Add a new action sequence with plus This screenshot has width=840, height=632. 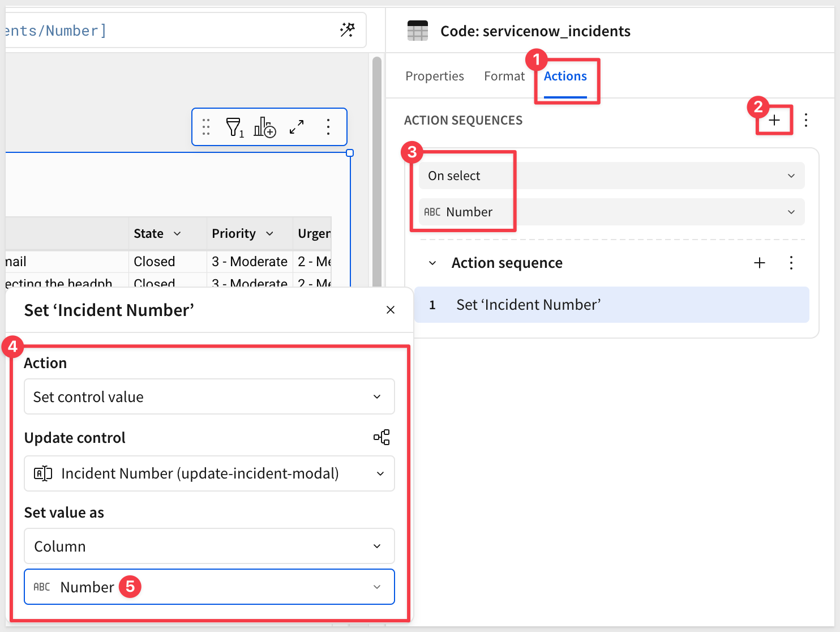click(774, 120)
